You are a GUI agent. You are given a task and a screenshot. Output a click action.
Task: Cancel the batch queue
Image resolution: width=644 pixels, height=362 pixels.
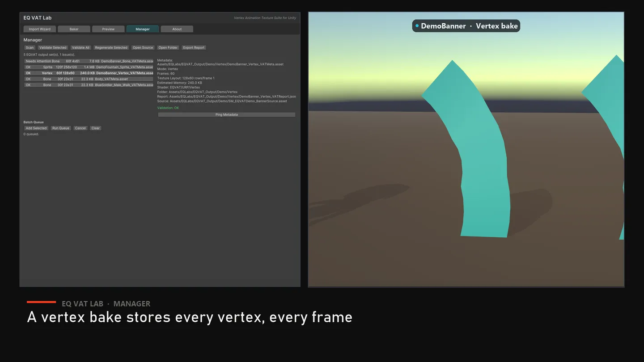click(80, 128)
